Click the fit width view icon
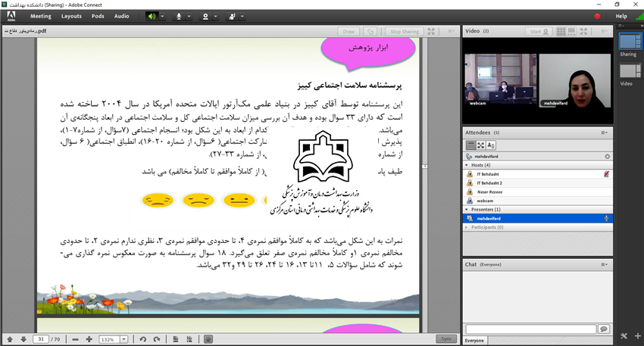The width and height of the screenshot is (644, 346). [189, 339]
